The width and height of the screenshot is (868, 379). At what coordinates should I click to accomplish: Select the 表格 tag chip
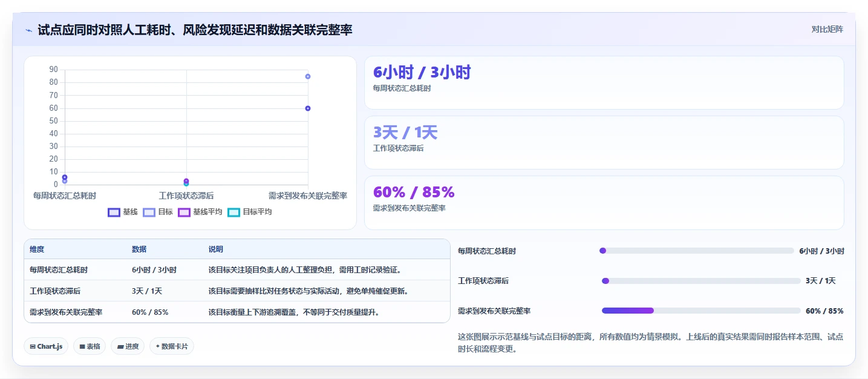tap(90, 346)
